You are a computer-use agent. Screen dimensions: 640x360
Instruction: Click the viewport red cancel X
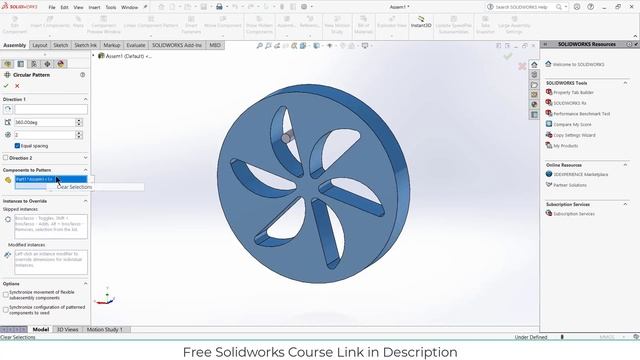click(522, 66)
